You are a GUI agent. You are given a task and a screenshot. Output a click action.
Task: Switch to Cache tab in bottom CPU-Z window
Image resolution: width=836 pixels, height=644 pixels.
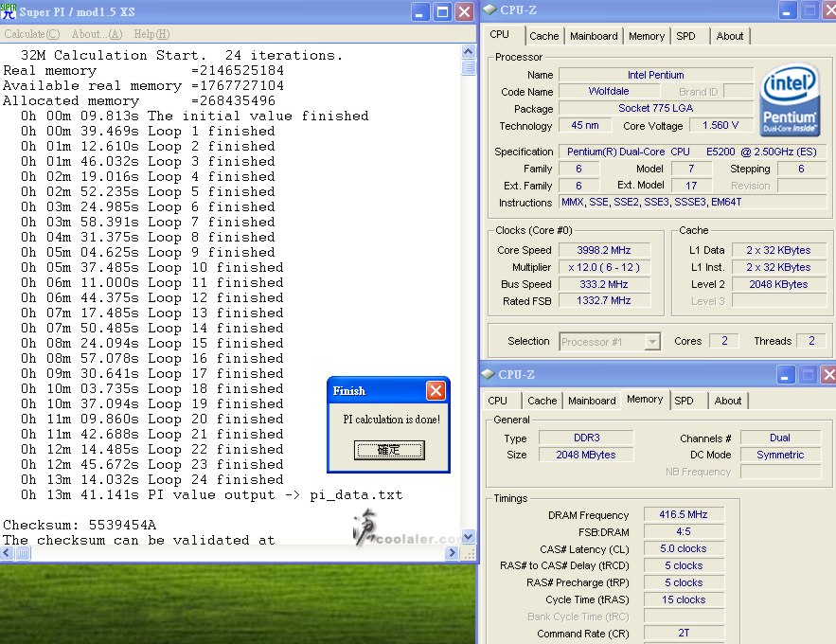tap(542, 401)
